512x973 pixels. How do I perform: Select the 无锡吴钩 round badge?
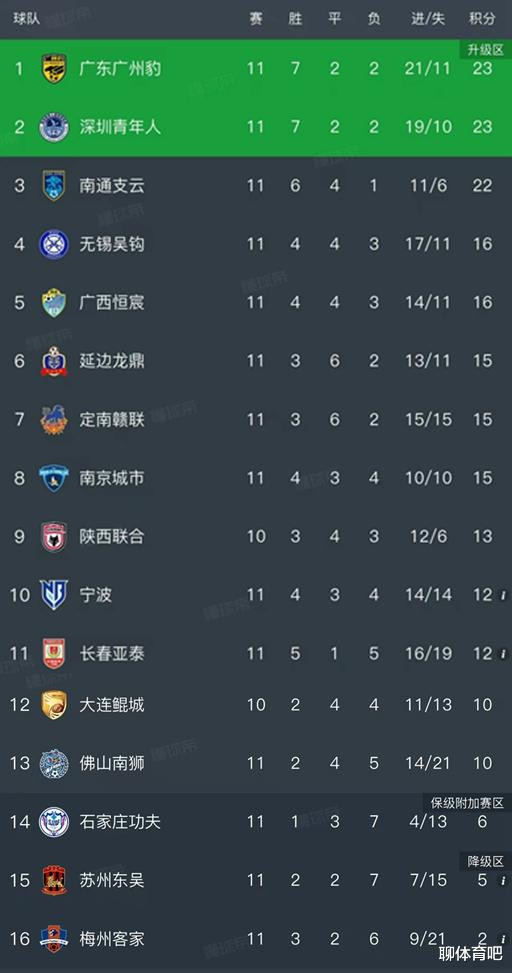54,244
